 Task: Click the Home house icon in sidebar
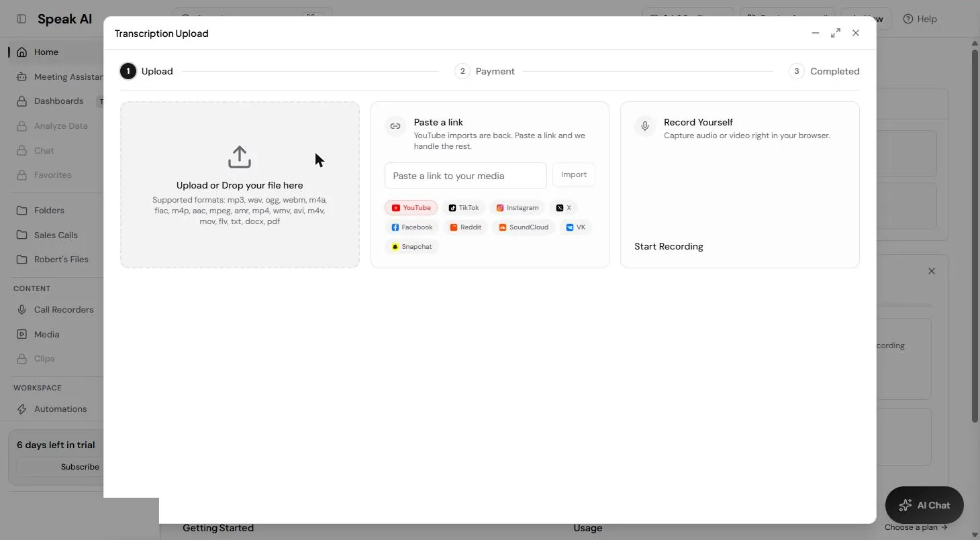point(22,52)
